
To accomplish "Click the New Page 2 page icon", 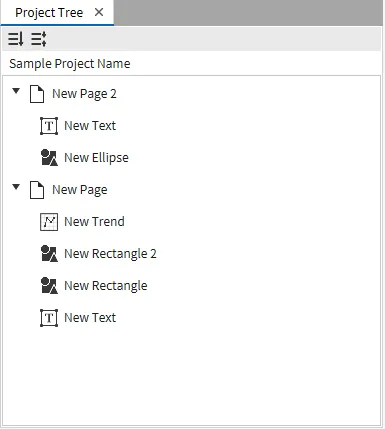I will [x=37, y=94].
